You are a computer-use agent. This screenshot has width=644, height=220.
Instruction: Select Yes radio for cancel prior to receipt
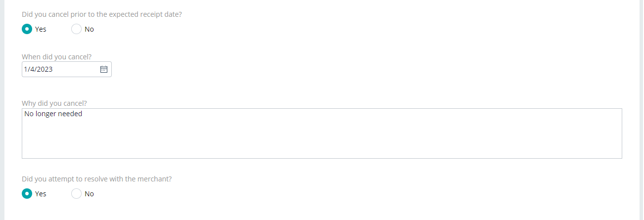(x=27, y=29)
